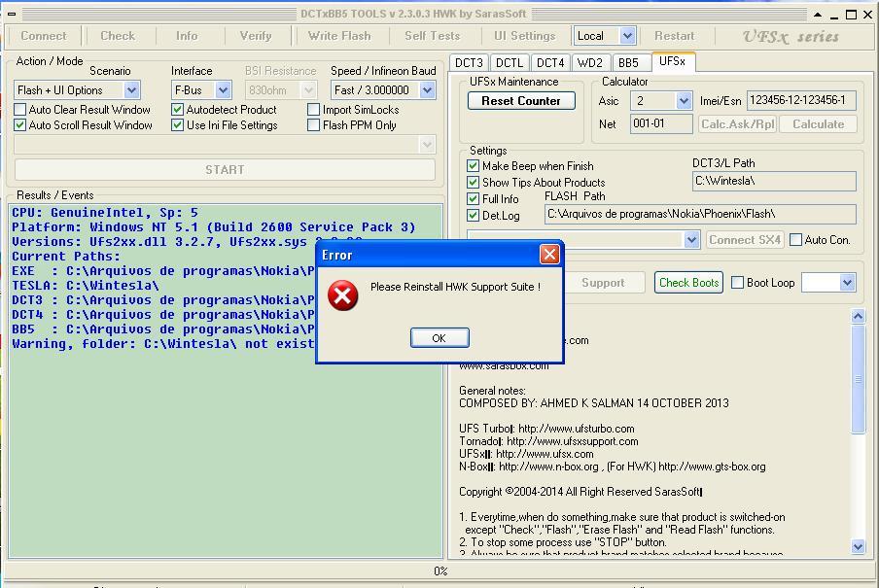Select the UFSx tab
879x588 pixels.
point(673,61)
